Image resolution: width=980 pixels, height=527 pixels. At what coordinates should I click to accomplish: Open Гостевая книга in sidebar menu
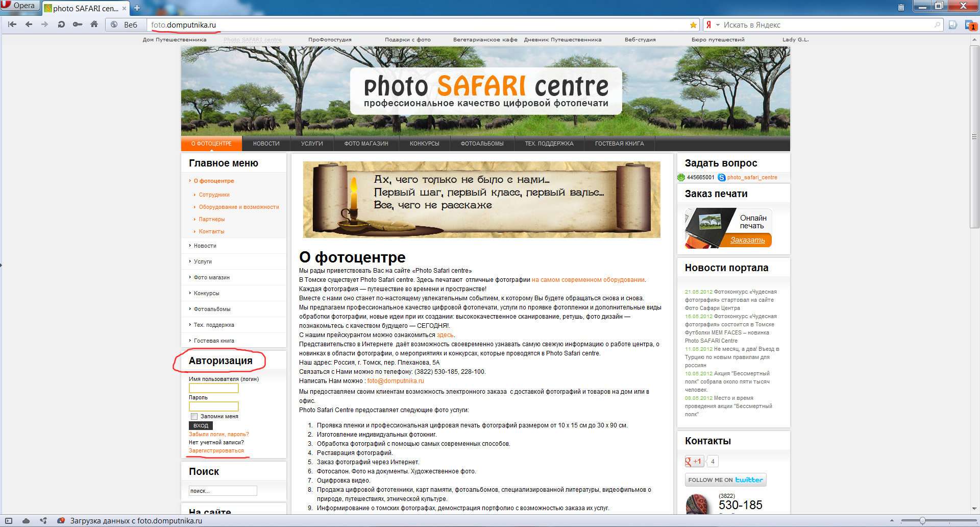point(214,341)
